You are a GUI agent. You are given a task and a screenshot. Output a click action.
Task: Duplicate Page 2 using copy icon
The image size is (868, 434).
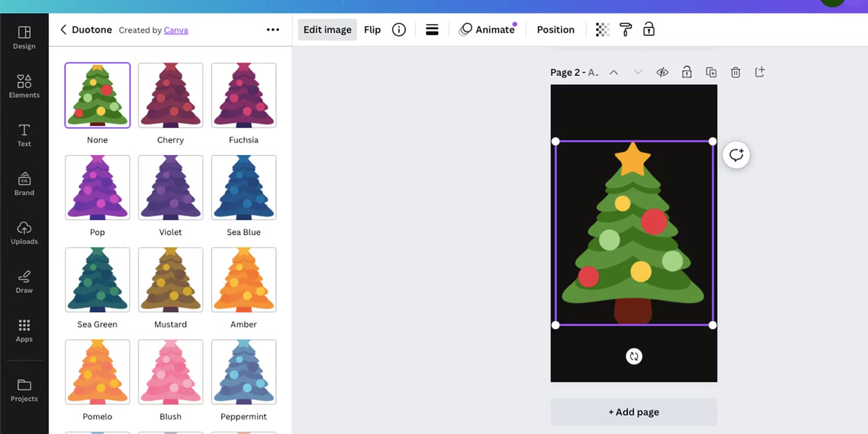(x=711, y=72)
